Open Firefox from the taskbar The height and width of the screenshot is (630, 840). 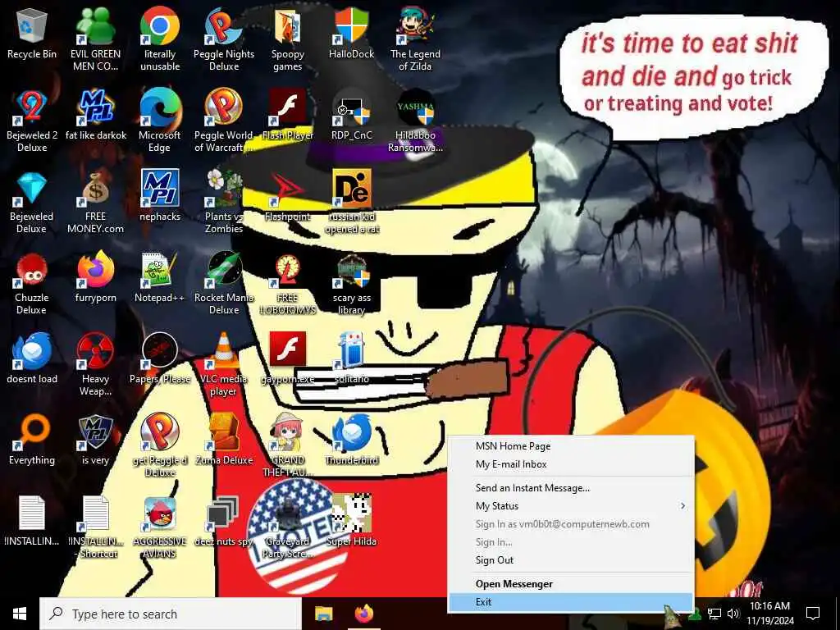364,614
